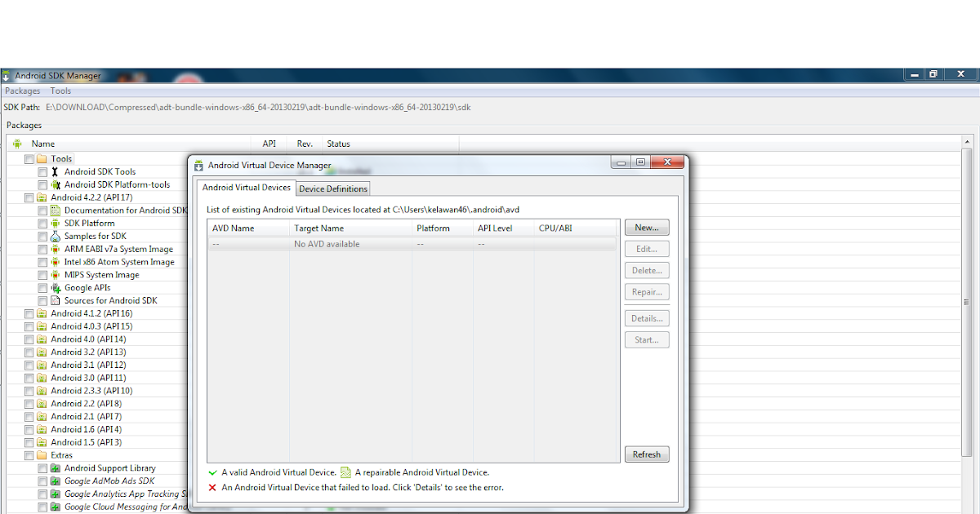
Task: Click the Refresh button
Action: (647, 454)
